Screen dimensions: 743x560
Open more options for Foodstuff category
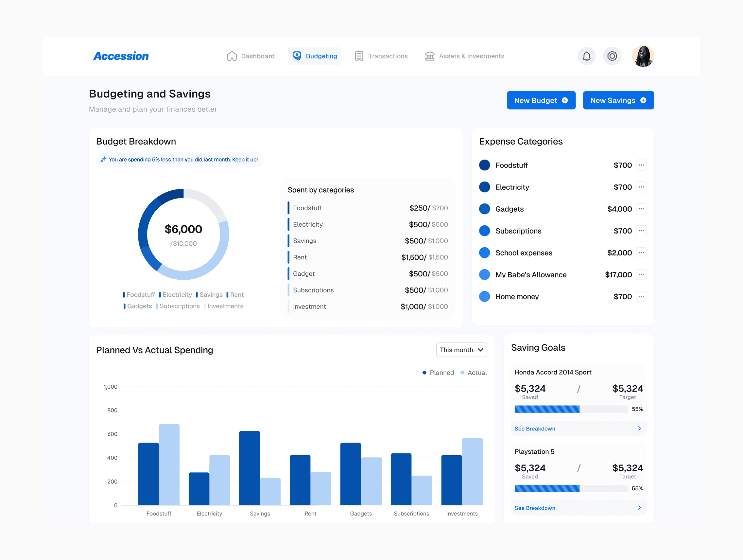coord(641,165)
